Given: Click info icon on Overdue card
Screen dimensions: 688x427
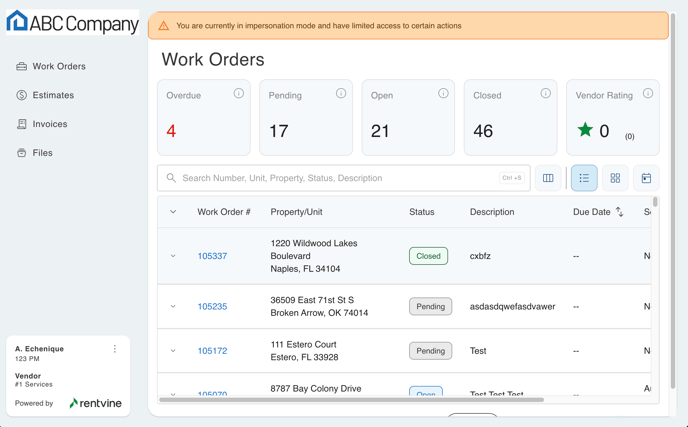Looking at the screenshot, I should 238,94.
